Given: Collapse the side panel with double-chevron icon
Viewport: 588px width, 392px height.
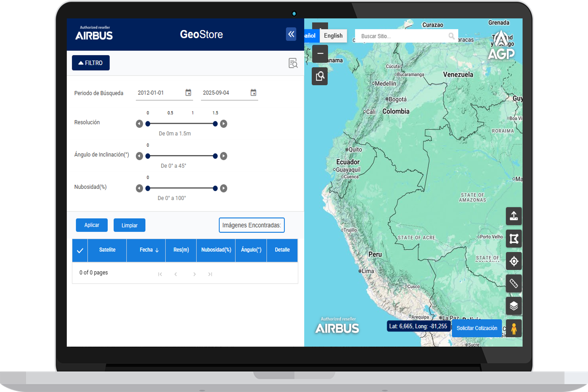Looking at the screenshot, I should [x=291, y=34].
